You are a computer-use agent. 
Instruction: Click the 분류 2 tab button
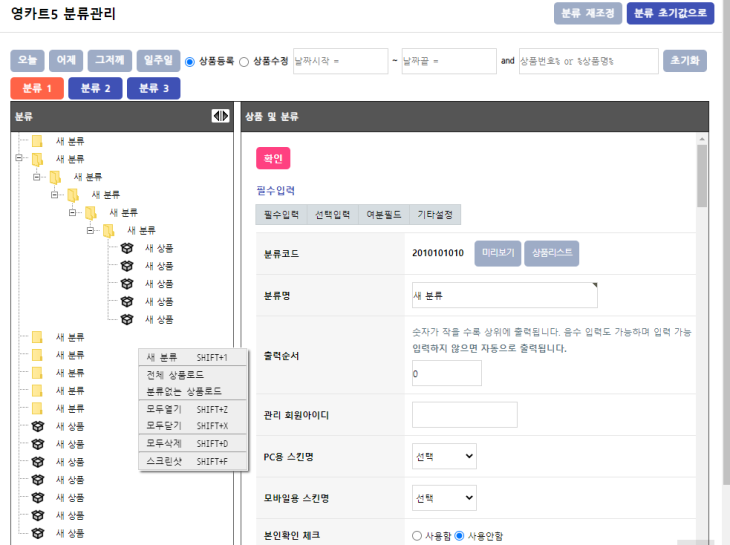point(95,88)
